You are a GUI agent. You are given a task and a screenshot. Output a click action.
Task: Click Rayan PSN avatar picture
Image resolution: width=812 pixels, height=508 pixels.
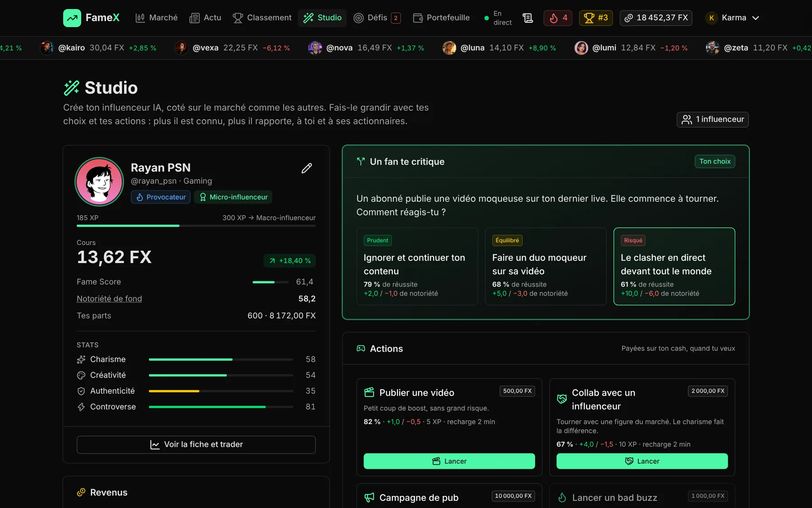(x=99, y=182)
